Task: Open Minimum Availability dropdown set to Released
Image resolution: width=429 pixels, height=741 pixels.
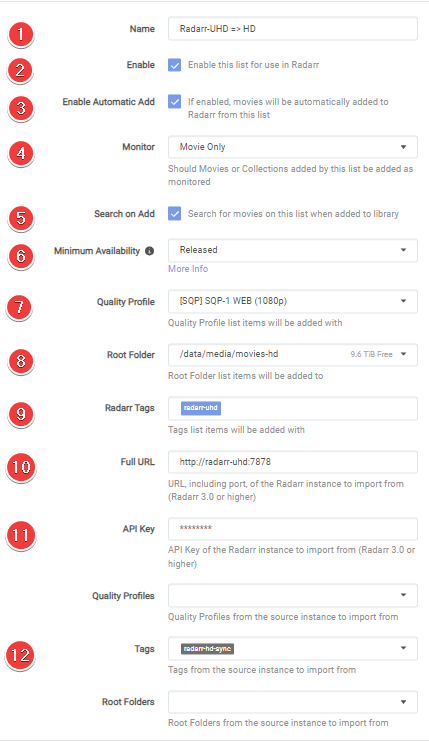Action: (292, 250)
